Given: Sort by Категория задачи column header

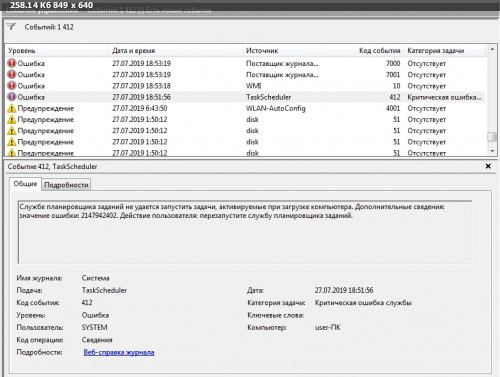Looking at the screenshot, I should (x=445, y=51).
